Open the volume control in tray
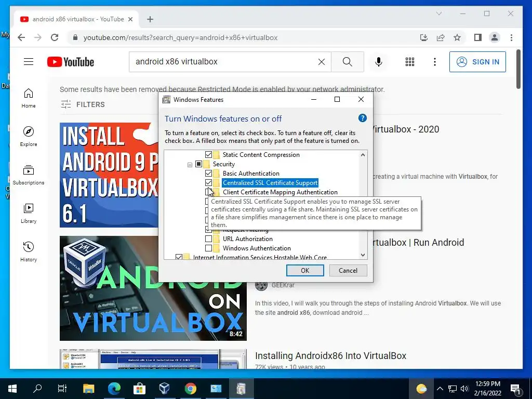The image size is (532, 399). click(465, 389)
